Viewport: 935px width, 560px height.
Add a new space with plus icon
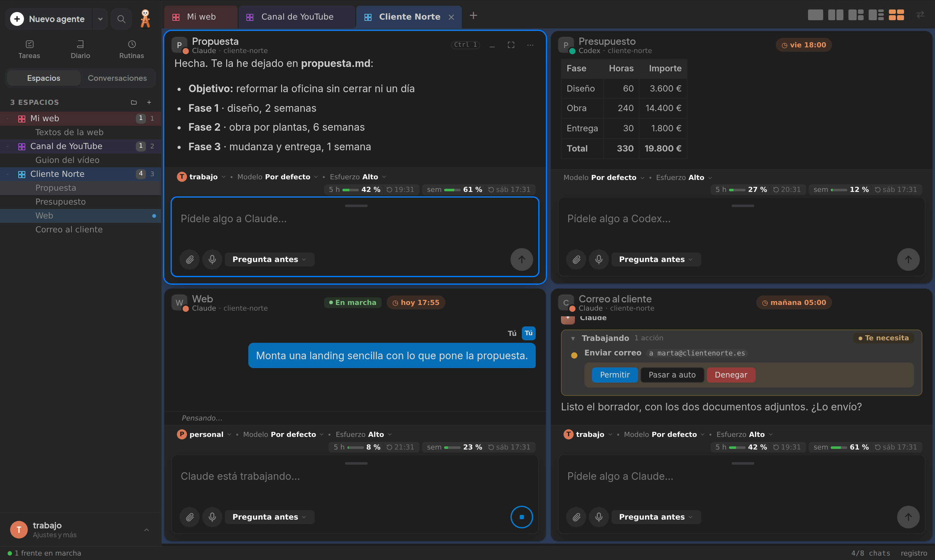click(x=149, y=102)
